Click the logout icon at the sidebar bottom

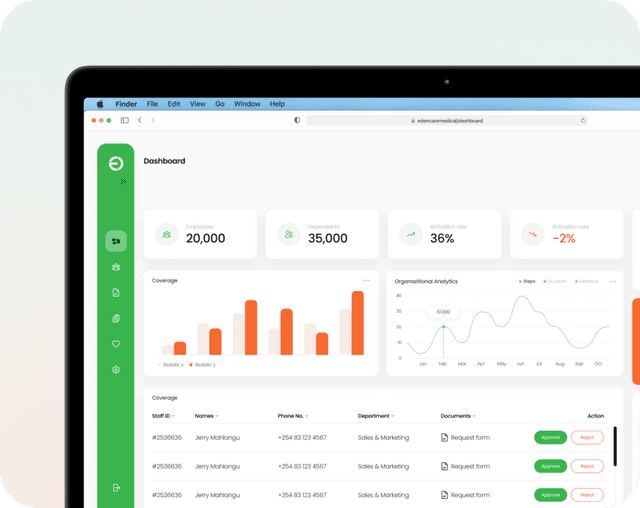click(x=116, y=487)
